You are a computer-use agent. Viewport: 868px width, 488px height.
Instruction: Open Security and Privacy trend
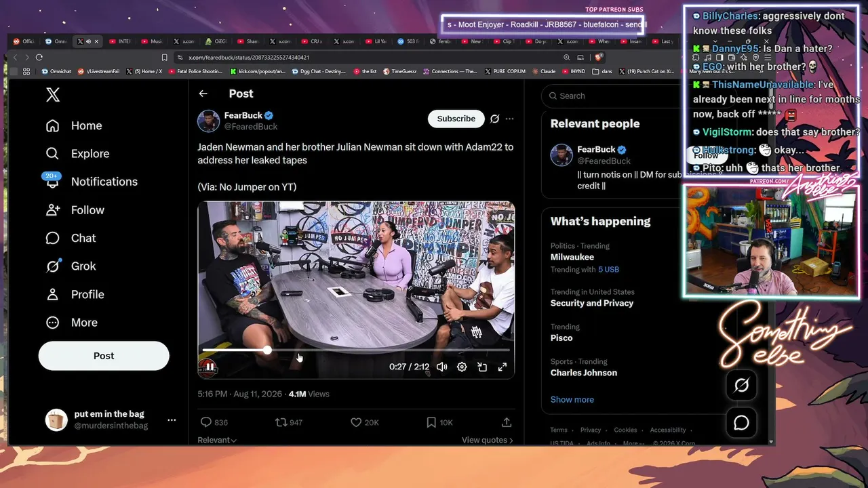pyautogui.click(x=592, y=303)
